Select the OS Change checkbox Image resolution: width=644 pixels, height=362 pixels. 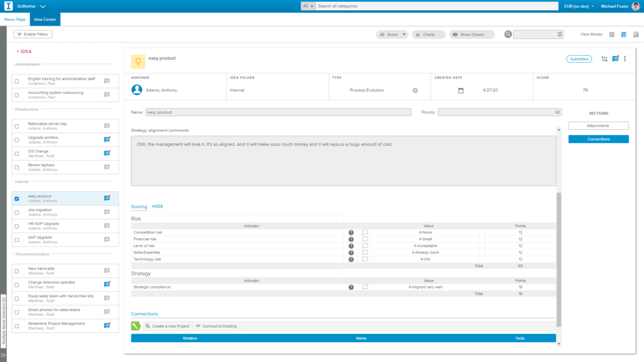point(17,153)
